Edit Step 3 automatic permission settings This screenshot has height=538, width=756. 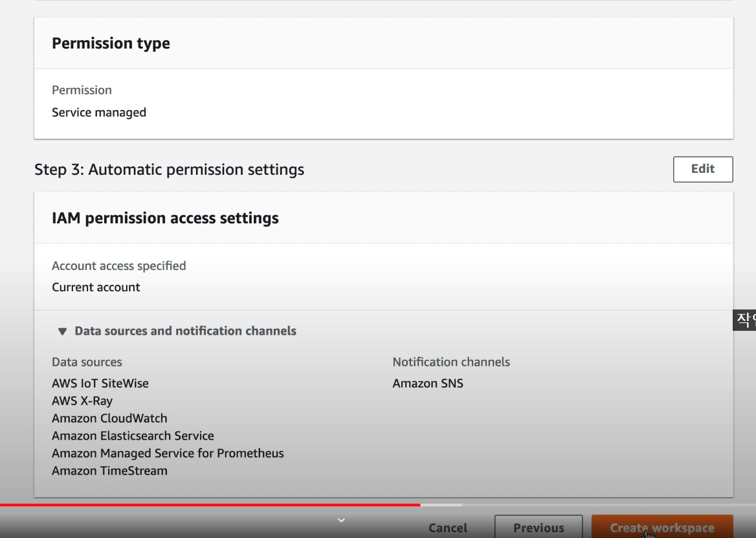pyautogui.click(x=703, y=169)
